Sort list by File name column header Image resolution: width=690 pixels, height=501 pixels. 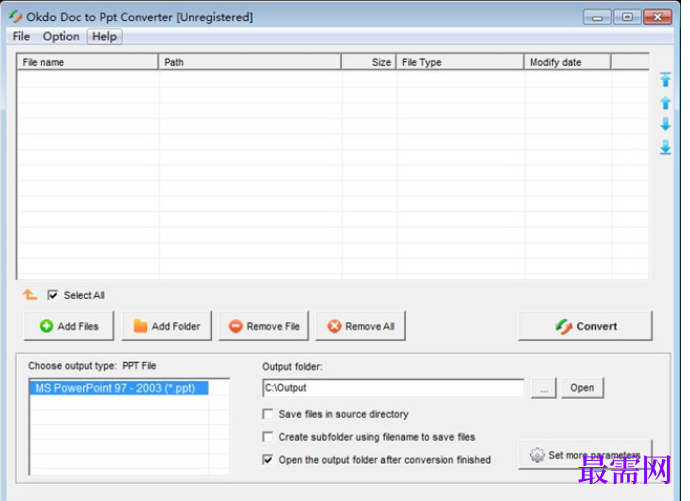(88, 62)
